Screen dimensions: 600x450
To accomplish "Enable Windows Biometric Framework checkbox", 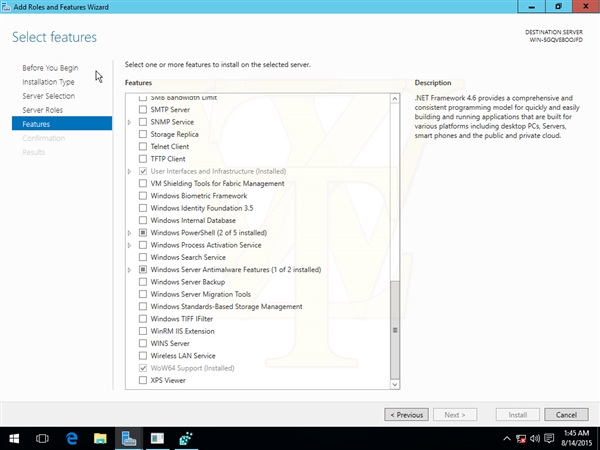I will [143, 196].
